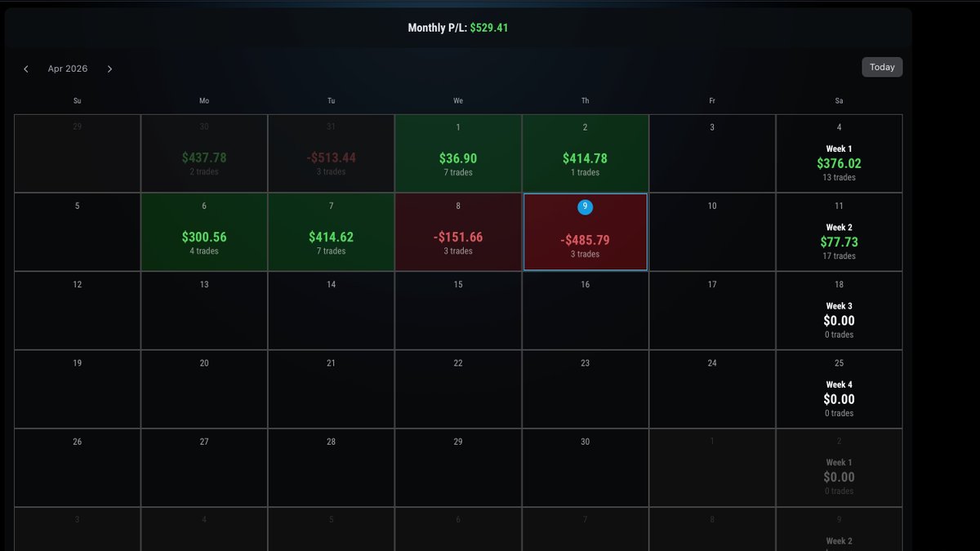Select the March 29 greyed-out day cell

pos(77,153)
